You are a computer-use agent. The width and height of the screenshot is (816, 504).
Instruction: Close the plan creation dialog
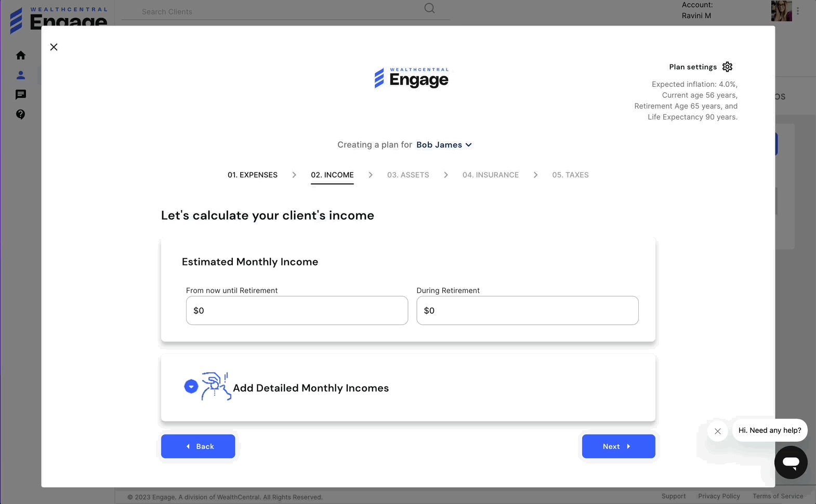54,47
